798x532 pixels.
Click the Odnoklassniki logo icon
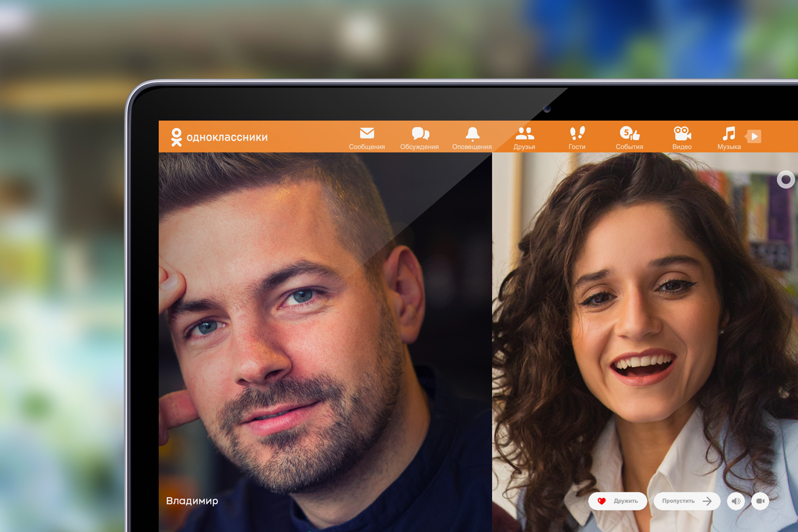[176, 137]
